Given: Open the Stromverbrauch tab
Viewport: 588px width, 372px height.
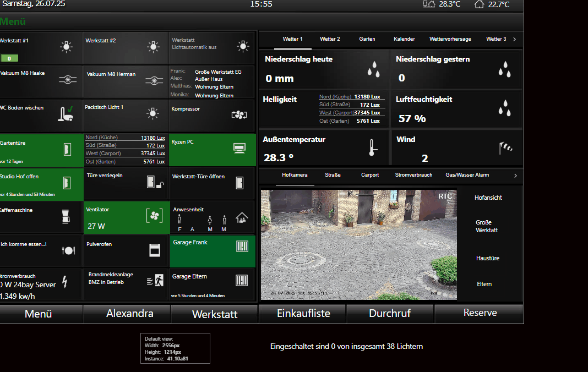Looking at the screenshot, I should (413, 175).
